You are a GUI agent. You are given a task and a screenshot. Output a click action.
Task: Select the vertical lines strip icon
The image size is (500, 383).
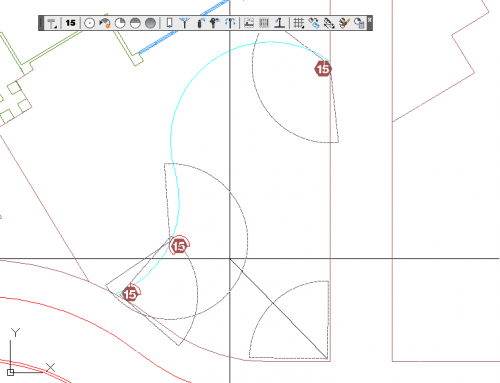coord(264,23)
